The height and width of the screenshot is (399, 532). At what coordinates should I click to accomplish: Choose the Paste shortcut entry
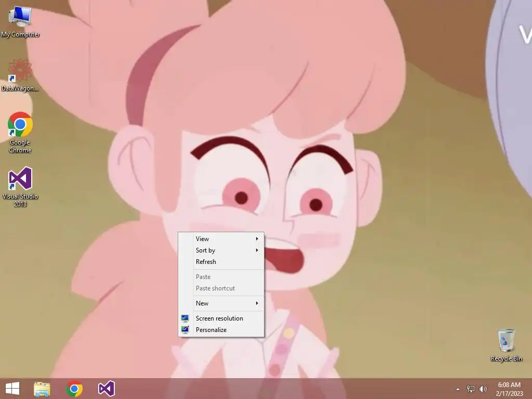tap(221, 288)
